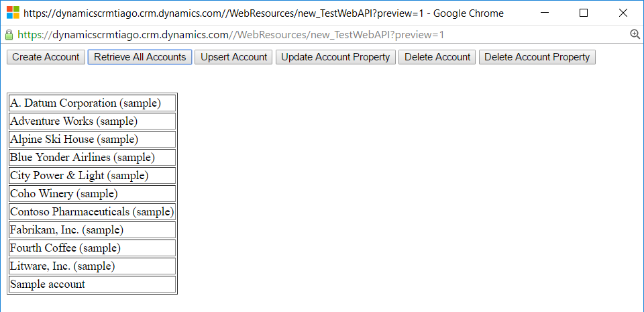Click Blue Yonder Airlines (sample) cell
The width and height of the screenshot is (644, 312).
click(x=82, y=158)
